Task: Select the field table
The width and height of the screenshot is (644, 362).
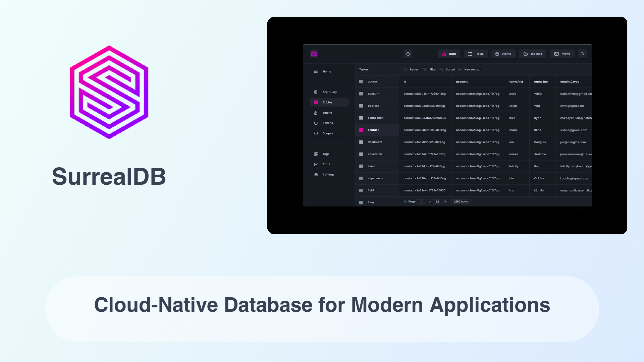Action: point(377,190)
